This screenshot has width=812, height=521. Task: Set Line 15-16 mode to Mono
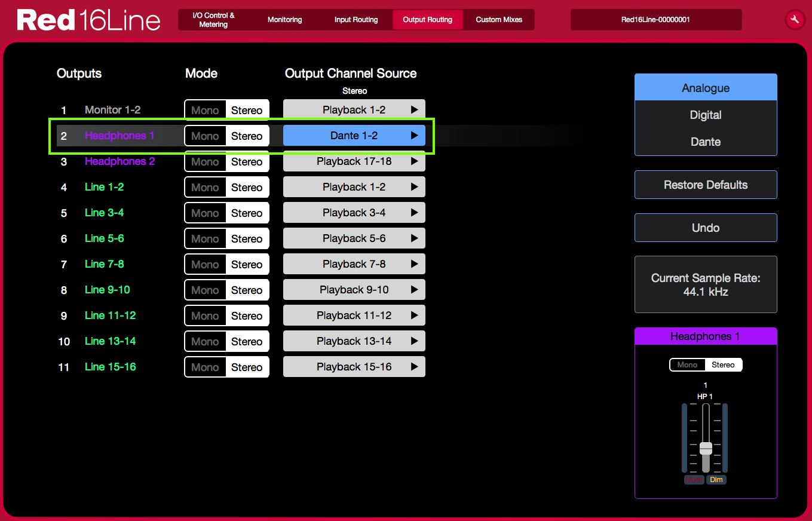[x=205, y=367]
